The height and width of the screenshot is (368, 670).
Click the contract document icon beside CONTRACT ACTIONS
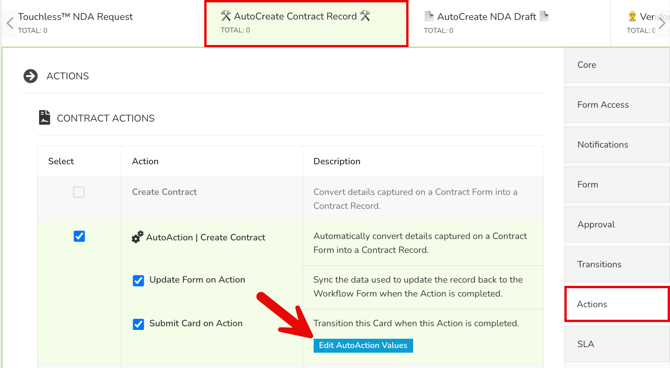[x=44, y=118]
